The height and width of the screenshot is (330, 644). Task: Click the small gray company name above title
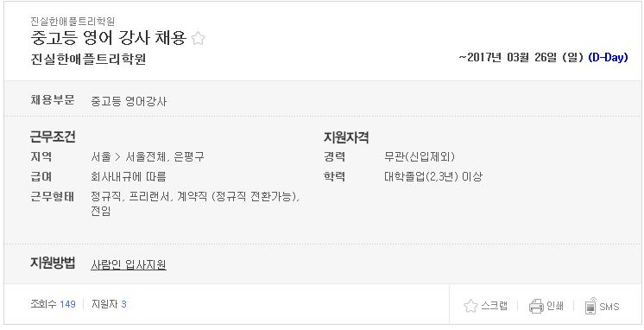[x=73, y=21]
